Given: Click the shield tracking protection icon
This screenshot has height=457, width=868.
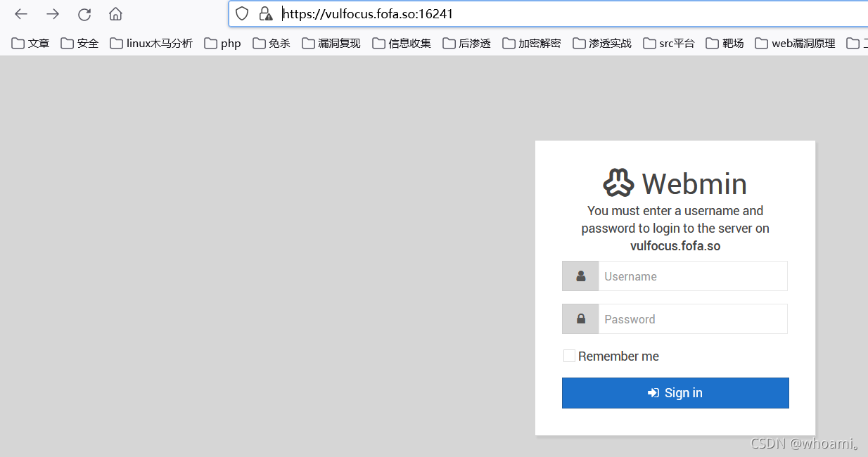Looking at the screenshot, I should tap(242, 13).
